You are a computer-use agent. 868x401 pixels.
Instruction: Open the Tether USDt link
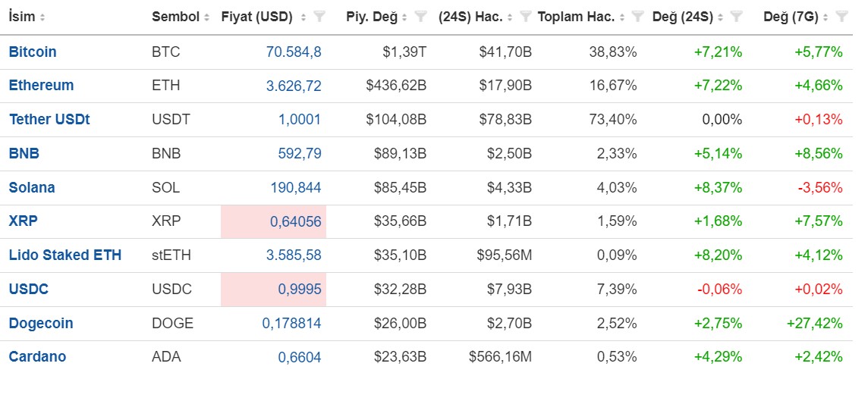click(49, 120)
